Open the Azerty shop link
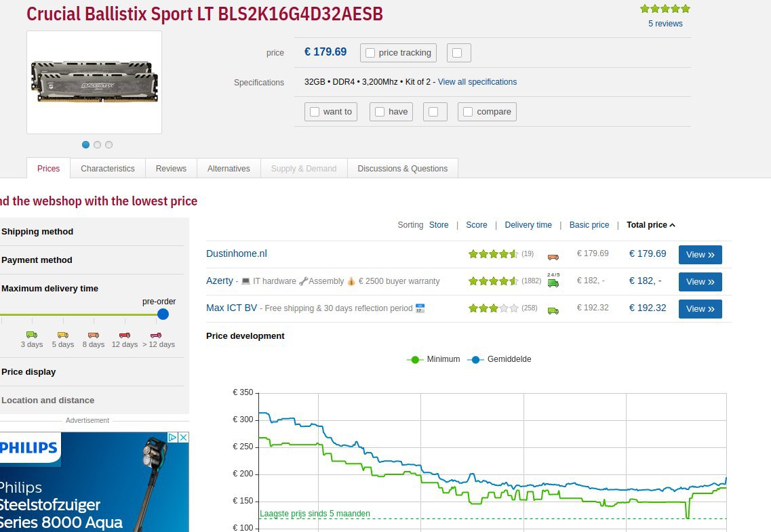Viewport: 771px width, 532px height. (219, 281)
